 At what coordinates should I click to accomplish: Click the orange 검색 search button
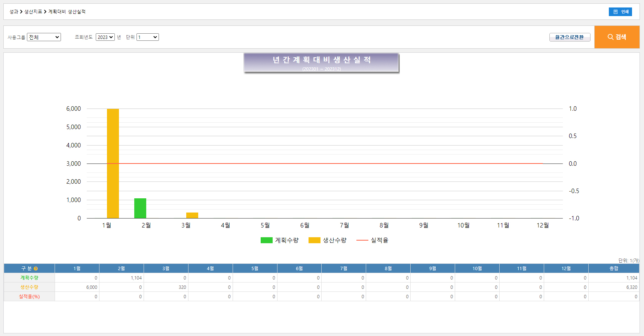tap(617, 37)
